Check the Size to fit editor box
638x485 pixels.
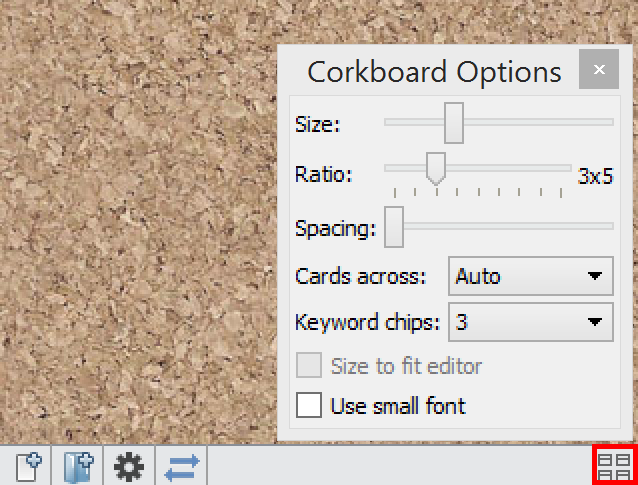310,366
